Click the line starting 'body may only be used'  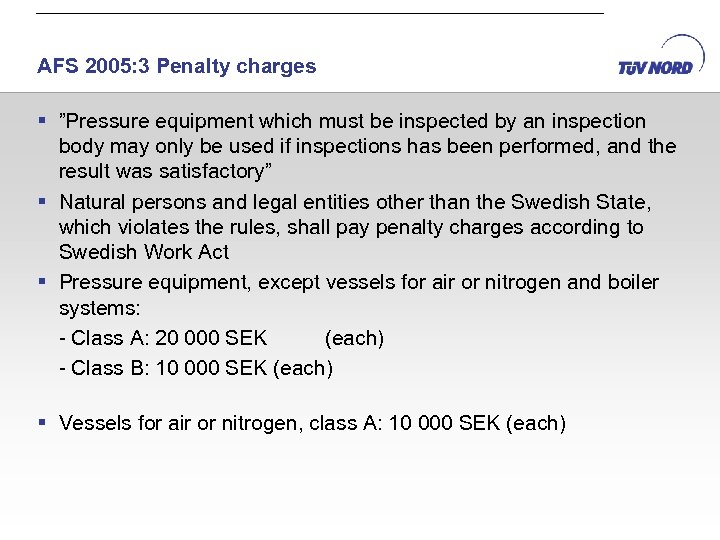coord(367,147)
